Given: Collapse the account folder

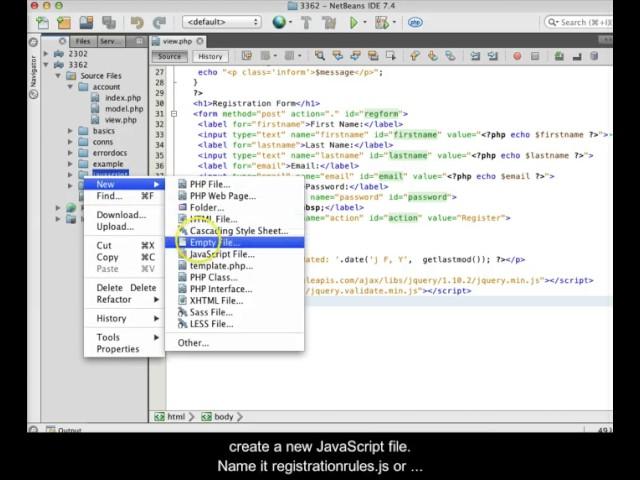Looking at the screenshot, I should (70, 87).
